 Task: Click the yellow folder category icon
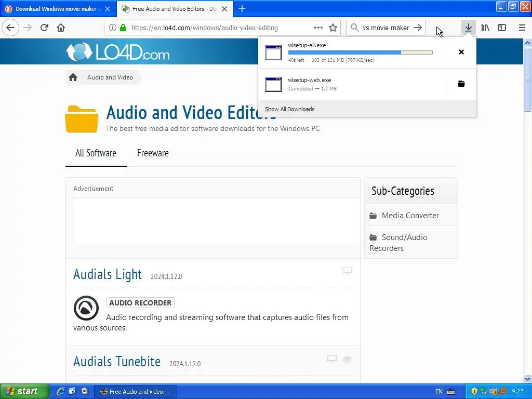tap(82, 119)
